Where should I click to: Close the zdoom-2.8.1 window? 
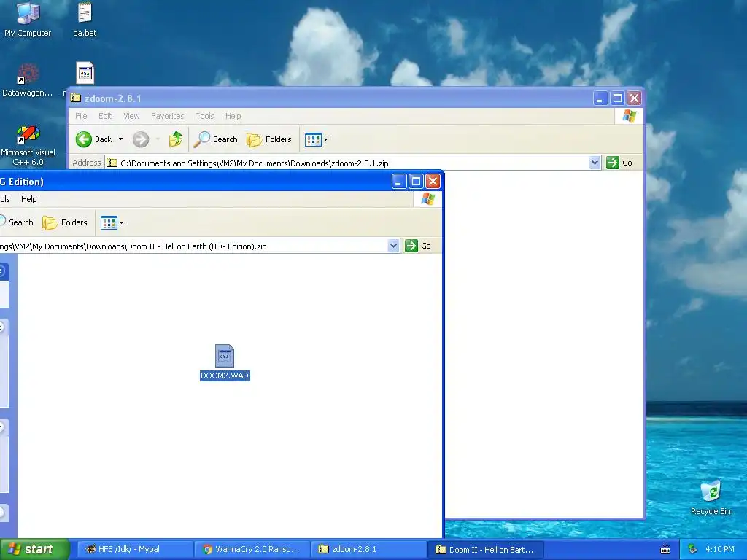[634, 98]
